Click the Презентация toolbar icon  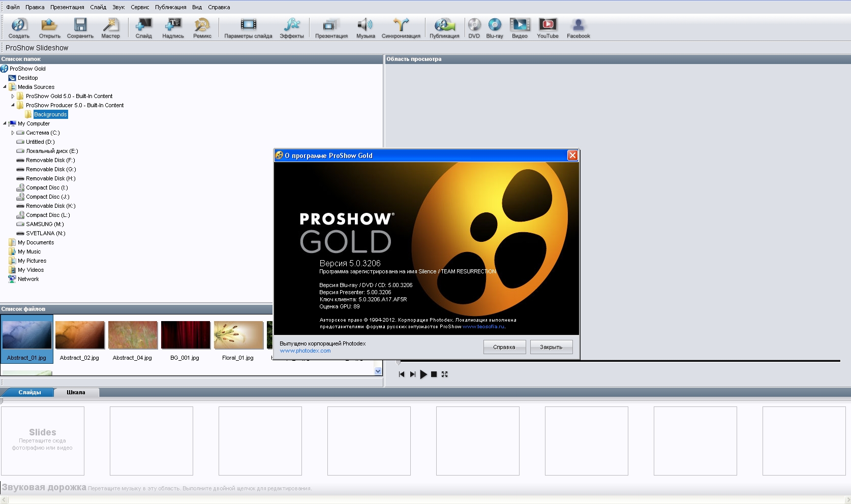(x=331, y=28)
